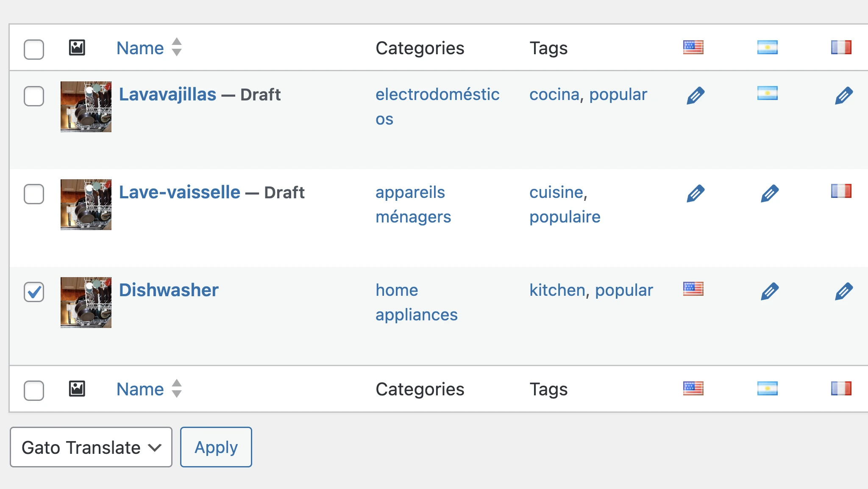Click the US flag column header icon
The image size is (868, 489).
[x=693, y=48]
